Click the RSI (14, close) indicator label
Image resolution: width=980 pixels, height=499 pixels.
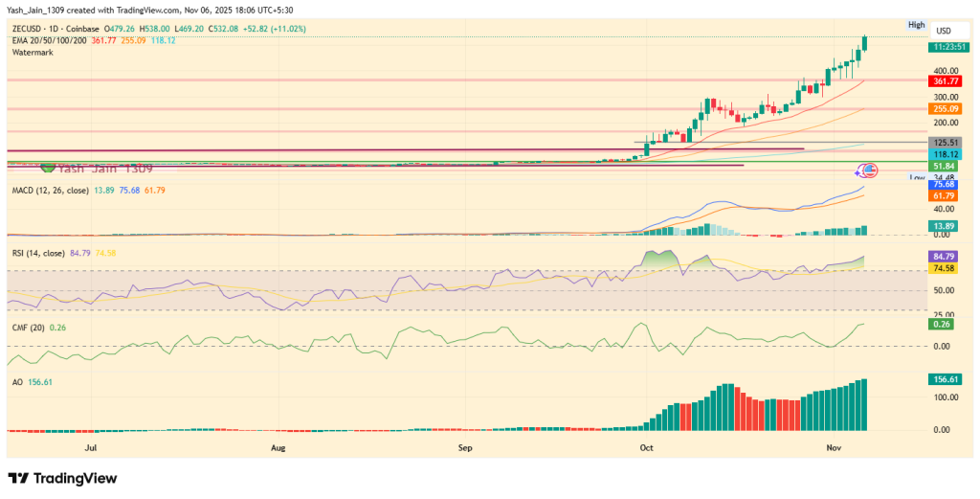pos(38,253)
